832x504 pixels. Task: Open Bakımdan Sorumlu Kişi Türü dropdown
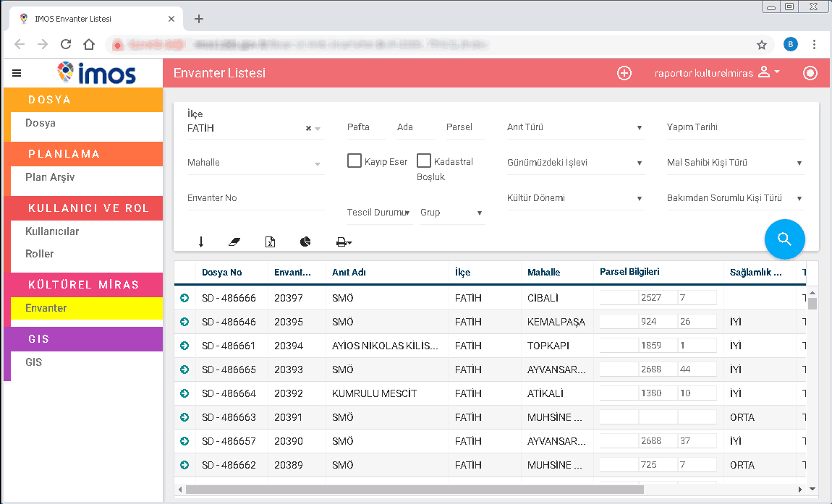[736, 198]
